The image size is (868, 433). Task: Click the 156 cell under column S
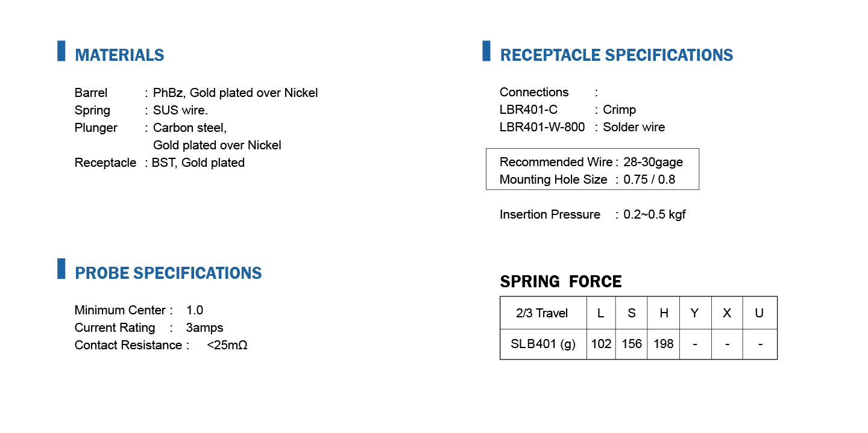632,344
